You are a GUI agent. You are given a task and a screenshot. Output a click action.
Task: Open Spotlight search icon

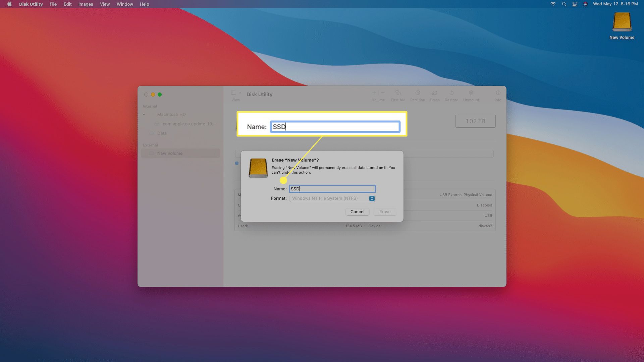[564, 4]
